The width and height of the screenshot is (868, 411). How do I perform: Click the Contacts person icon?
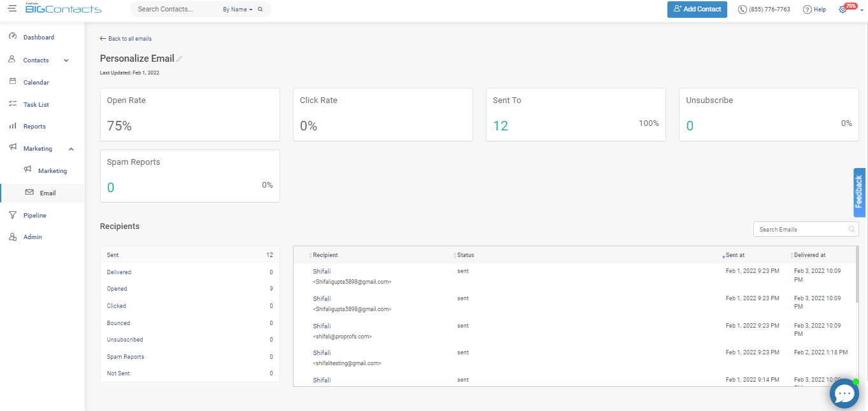(x=12, y=60)
